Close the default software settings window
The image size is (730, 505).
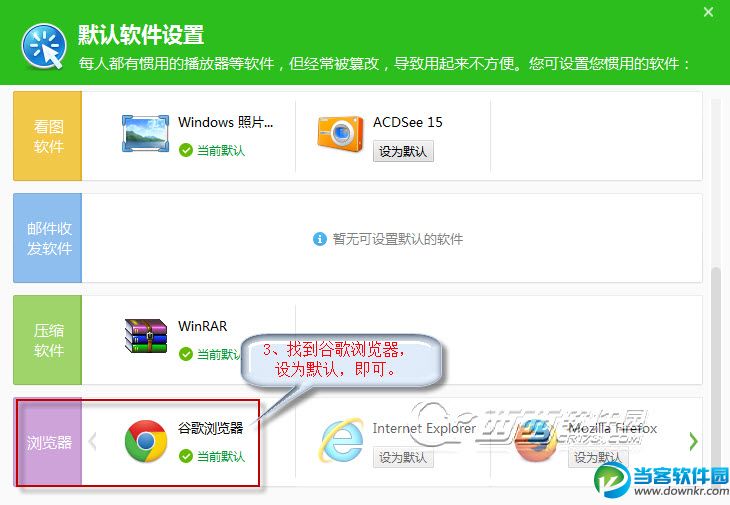coord(708,12)
